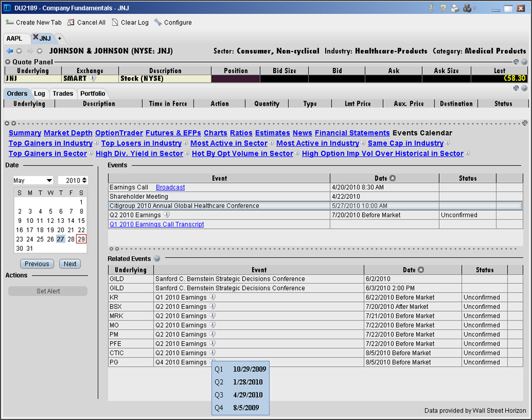Screen dimensions: 532x420
Task: View the Ratios page
Action: click(241, 133)
